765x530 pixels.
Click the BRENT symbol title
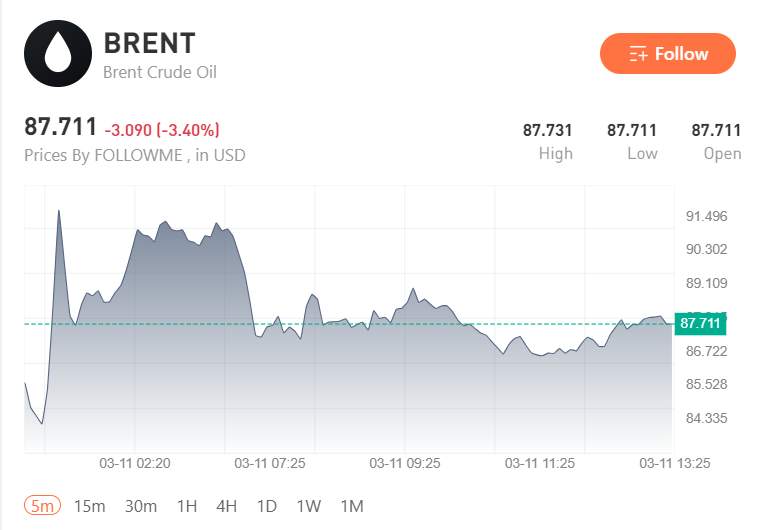click(x=150, y=43)
